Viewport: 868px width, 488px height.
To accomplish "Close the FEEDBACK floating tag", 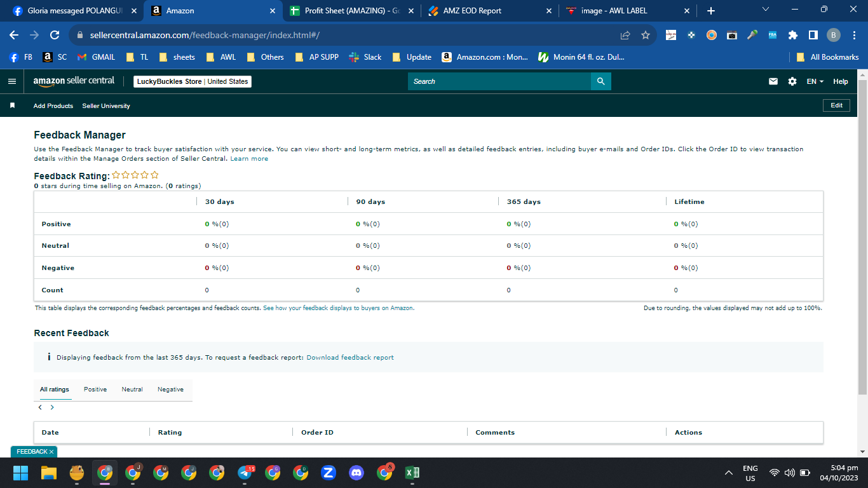I will click(x=51, y=452).
